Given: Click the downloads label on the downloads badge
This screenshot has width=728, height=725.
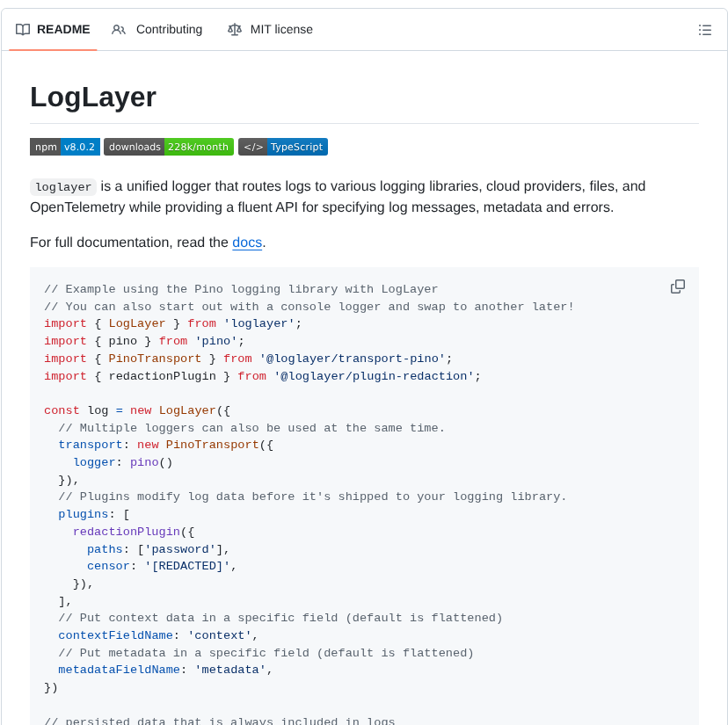Looking at the screenshot, I should click(134, 147).
